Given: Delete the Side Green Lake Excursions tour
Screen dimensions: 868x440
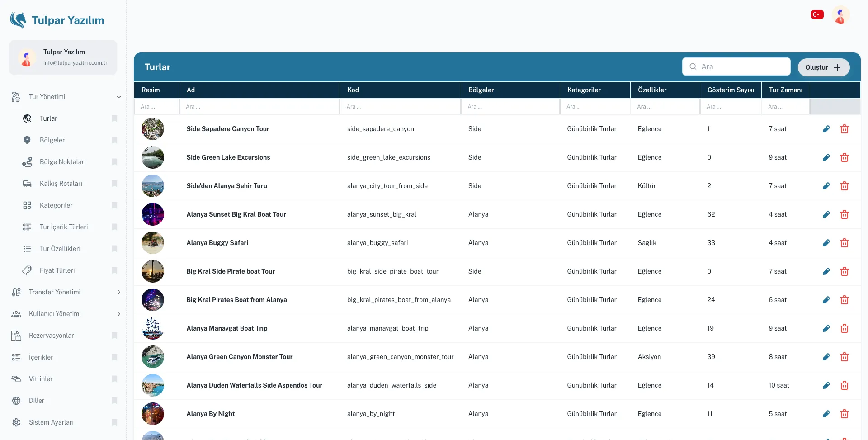Looking at the screenshot, I should [x=844, y=157].
